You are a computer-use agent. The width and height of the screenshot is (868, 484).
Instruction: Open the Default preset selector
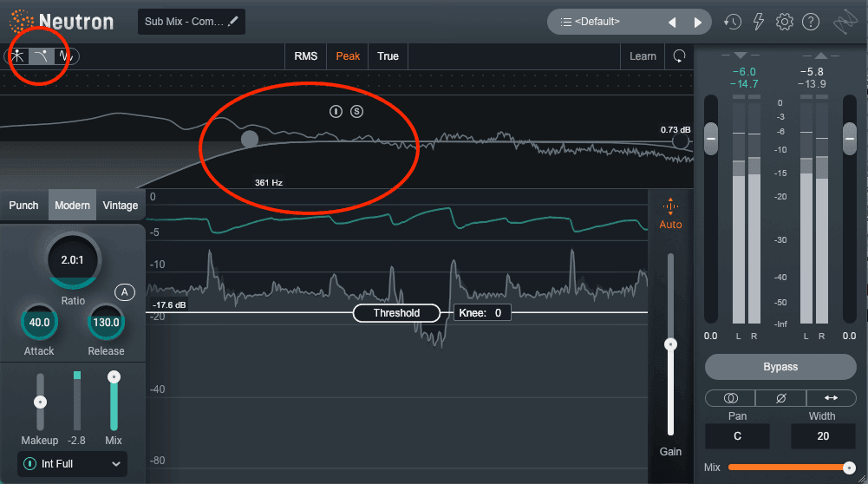tap(629, 23)
